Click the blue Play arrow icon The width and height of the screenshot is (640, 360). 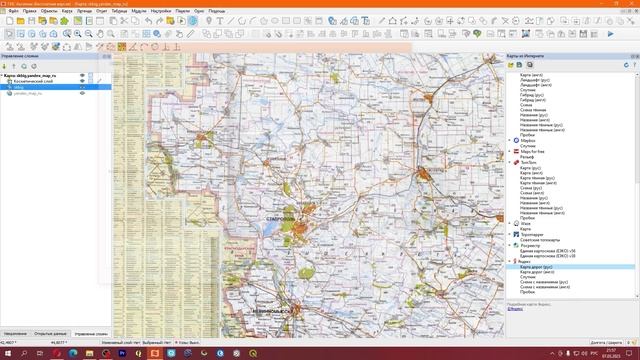coord(611,34)
